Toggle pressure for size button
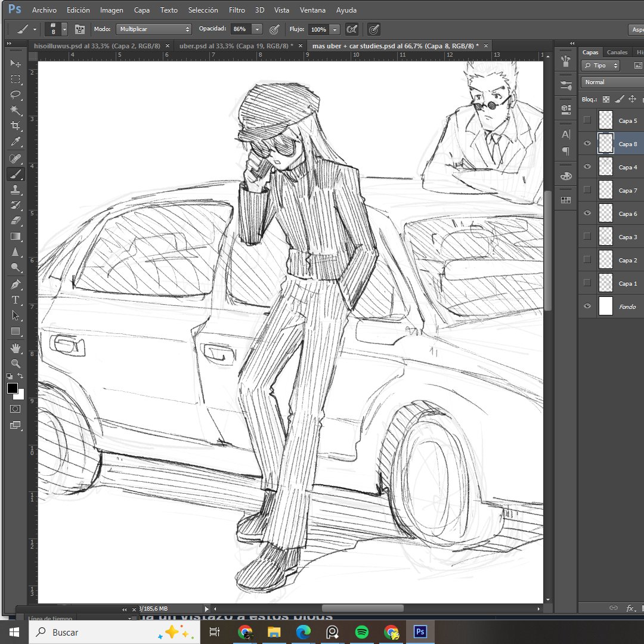644x644 pixels. pyautogui.click(x=373, y=29)
